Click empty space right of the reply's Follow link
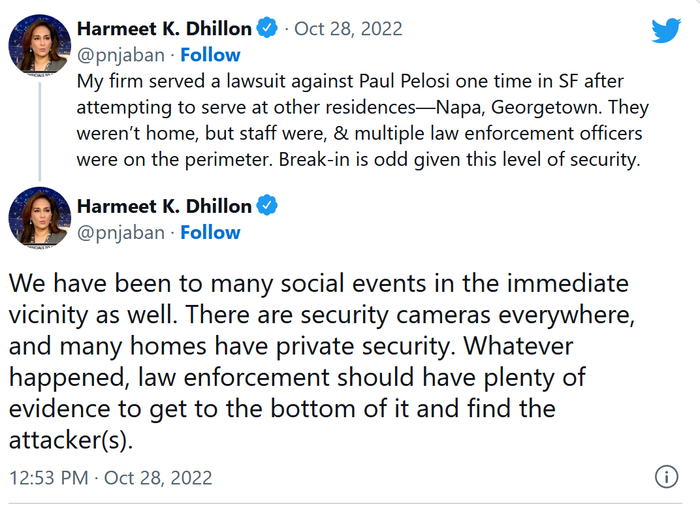Screen dimensions: 700x506 (x=450, y=232)
